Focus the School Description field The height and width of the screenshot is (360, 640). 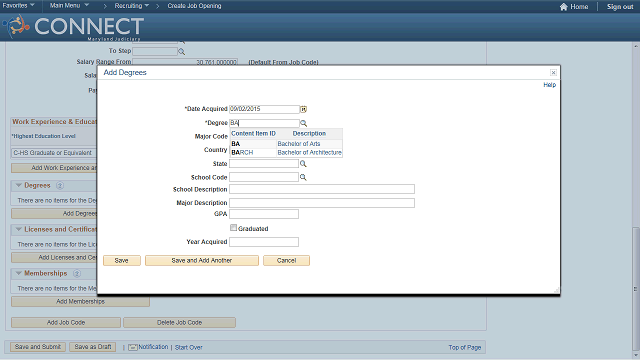[x=322, y=189]
